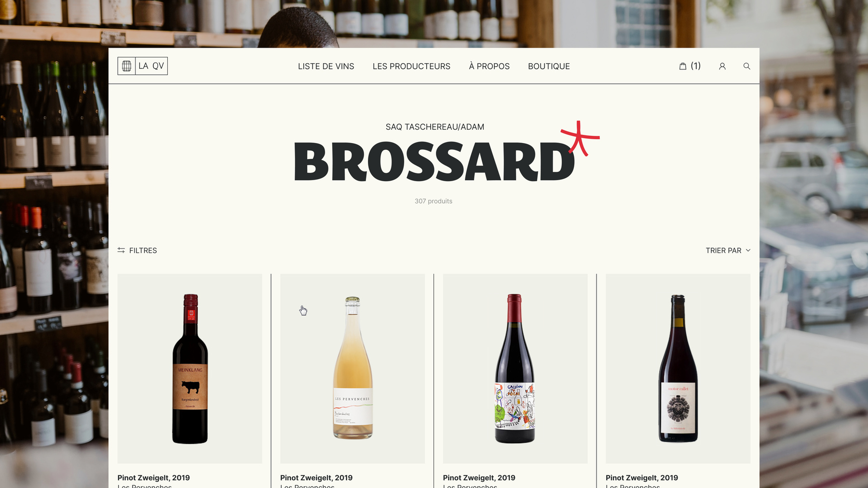868x488 pixels.
Task: Open LES PRODUCTEURS menu item
Action: tap(411, 66)
